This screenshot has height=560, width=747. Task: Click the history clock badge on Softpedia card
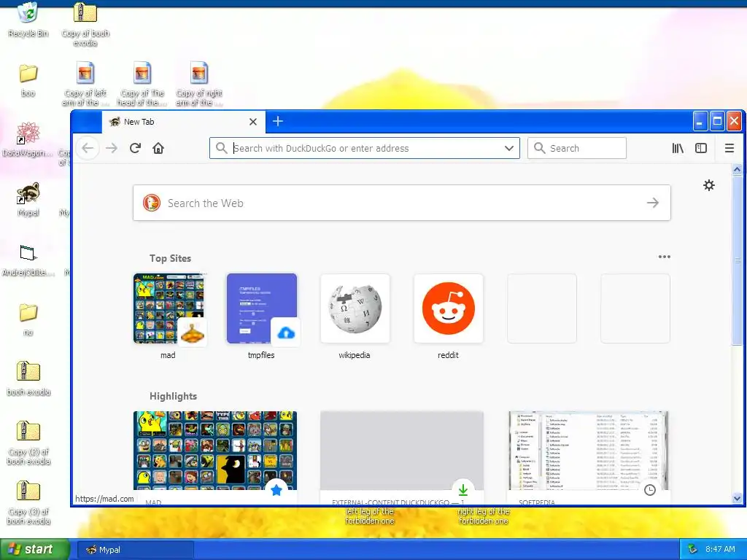(x=650, y=490)
